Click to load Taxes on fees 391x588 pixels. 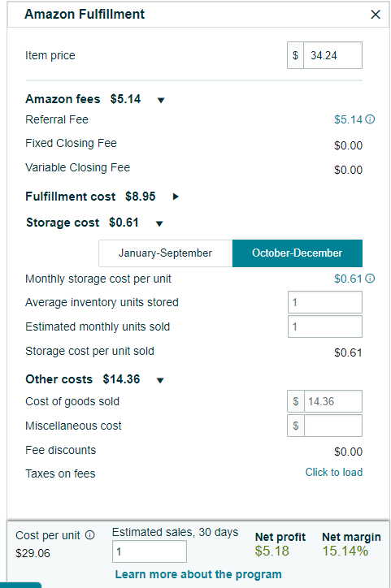(x=334, y=472)
